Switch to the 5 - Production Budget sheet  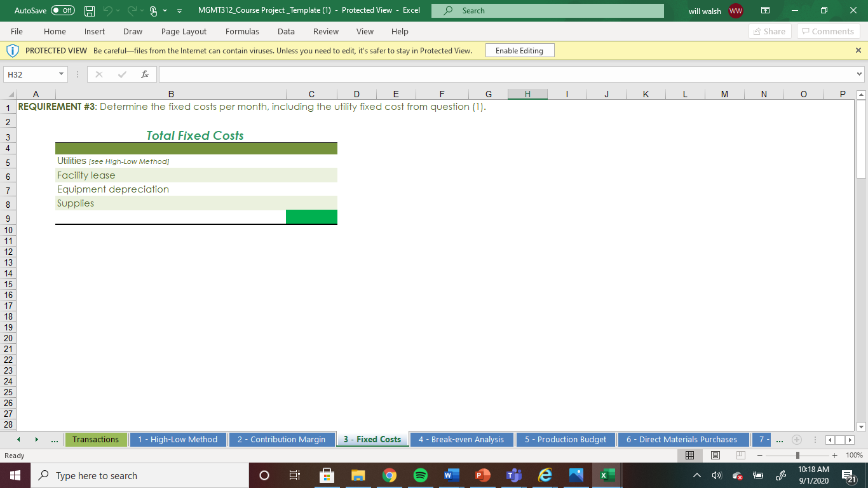pos(565,439)
